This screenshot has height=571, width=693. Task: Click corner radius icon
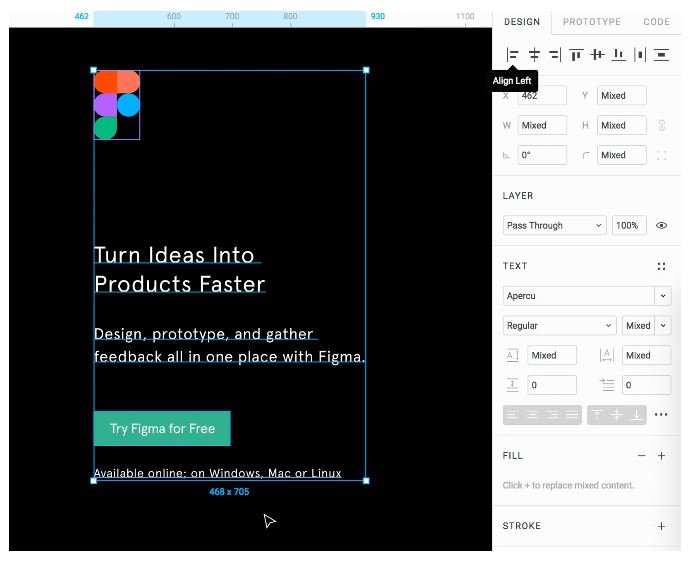pos(586,156)
